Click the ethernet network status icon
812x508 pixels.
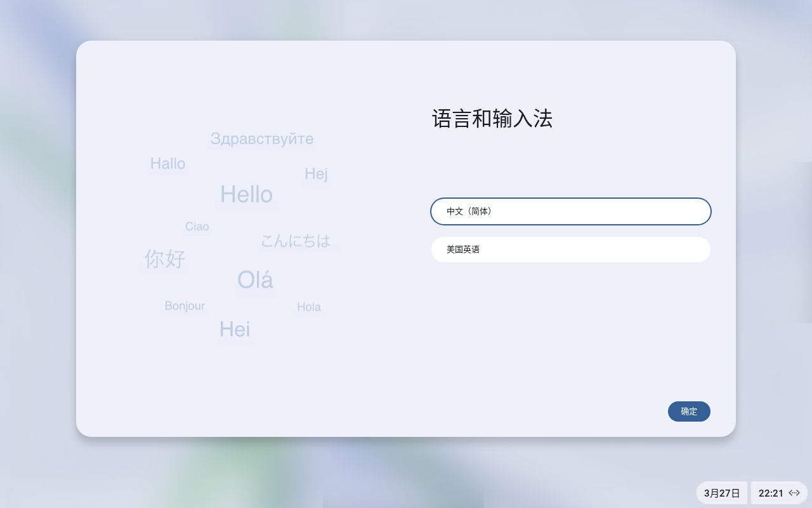(x=794, y=493)
